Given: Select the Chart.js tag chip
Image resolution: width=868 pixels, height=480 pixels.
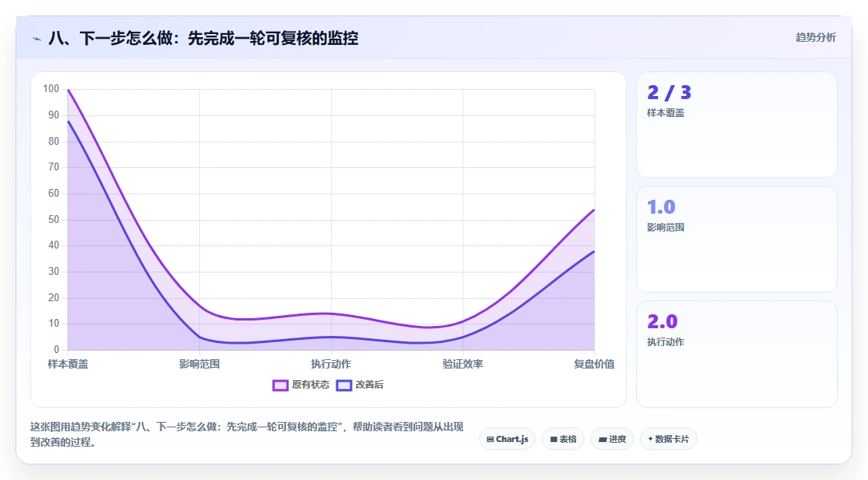Looking at the screenshot, I should [x=507, y=439].
